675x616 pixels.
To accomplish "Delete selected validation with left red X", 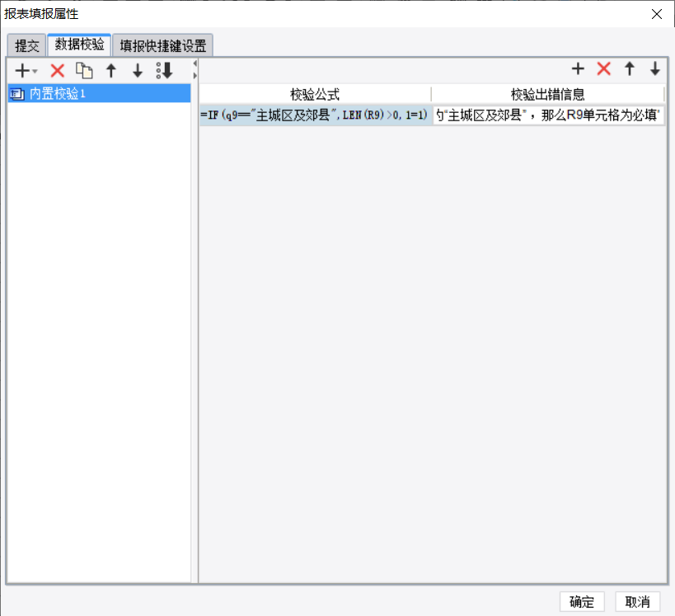I will [57, 70].
